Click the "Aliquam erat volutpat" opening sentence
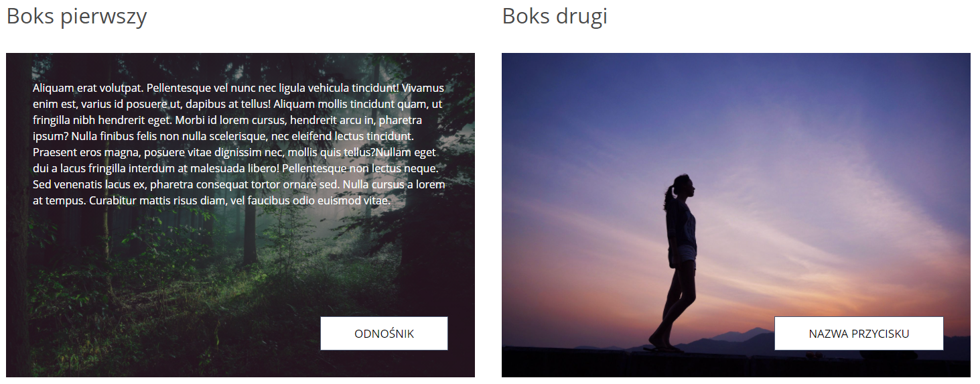Screen dimensions: 980x384 tap(88, 88)
